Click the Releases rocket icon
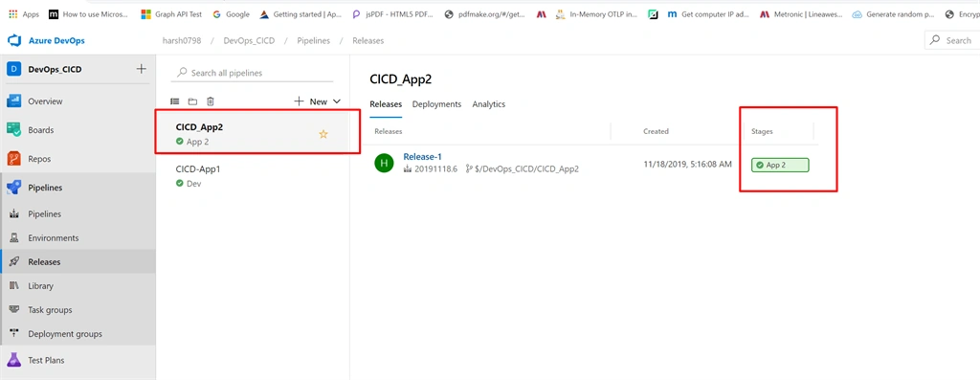Viewport: 980px width, 380px height. pyautogui.click(x=14, y=262)
